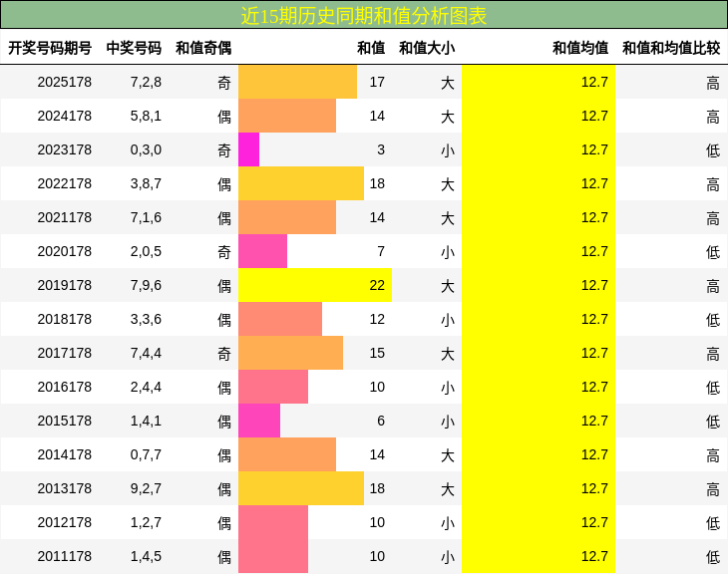The width and height of the screenshot is (728, 574).
Task: Select winning numbers 9,2,7
Action: point(146,488)
